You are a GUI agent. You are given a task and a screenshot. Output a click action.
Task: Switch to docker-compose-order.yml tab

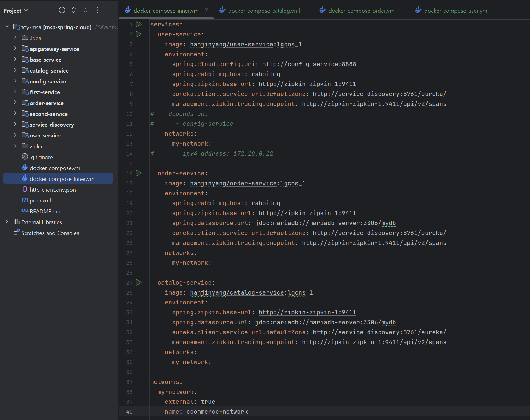[362, 11]
